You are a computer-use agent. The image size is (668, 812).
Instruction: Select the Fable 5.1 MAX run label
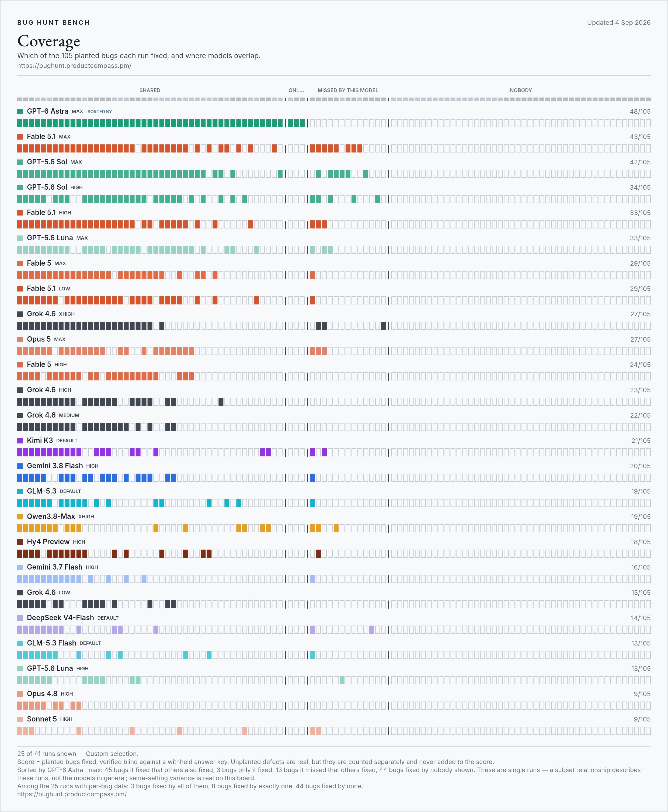pos(48,137)
